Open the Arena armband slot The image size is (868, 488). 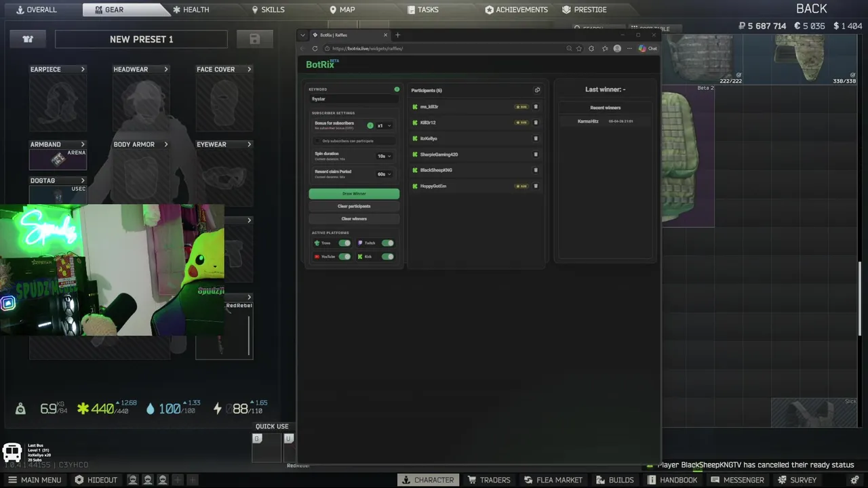pyautogui.click(x=58, y=159)
